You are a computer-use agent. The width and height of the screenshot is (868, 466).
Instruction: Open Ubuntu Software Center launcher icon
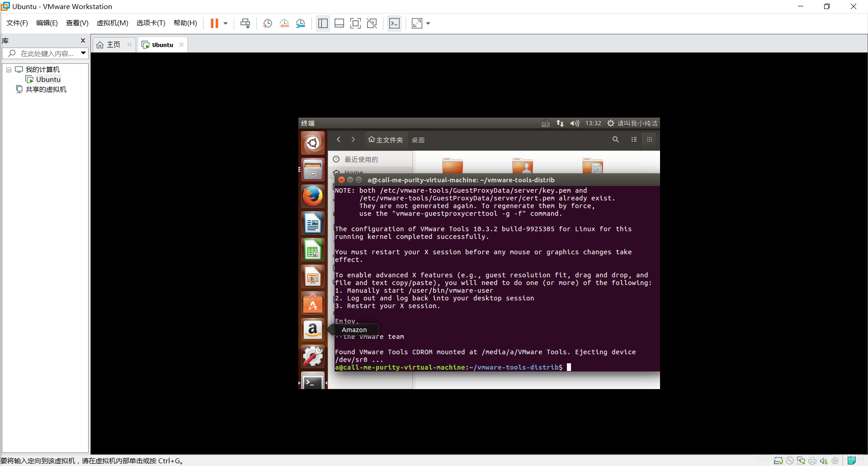tap(313, 303)
